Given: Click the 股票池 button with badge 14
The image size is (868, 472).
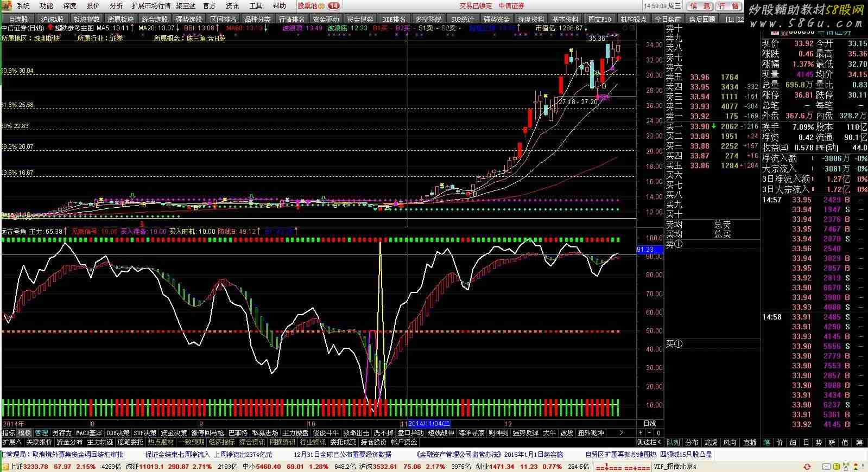Looking at the screenshot, I should pyautogui.click(x=319, y=5).
